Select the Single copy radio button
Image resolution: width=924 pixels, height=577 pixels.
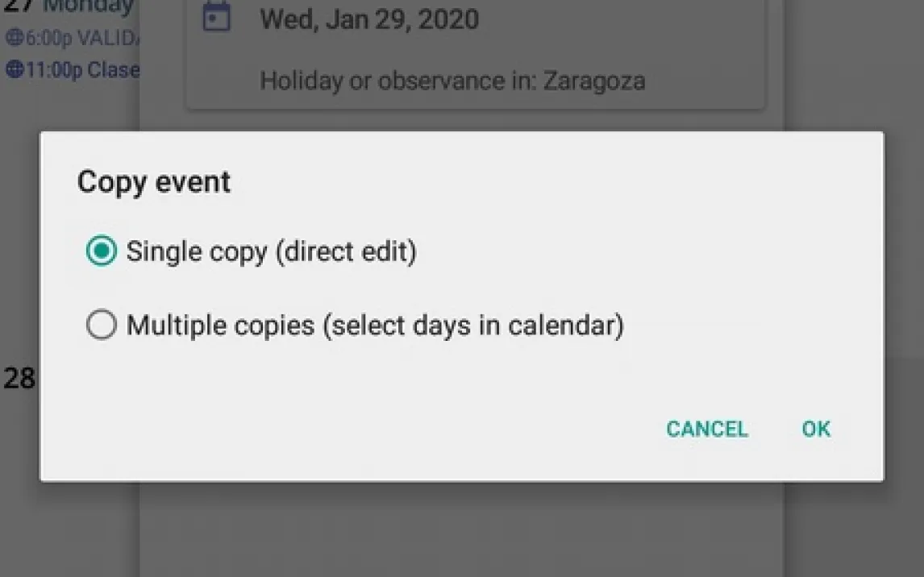[101, 252]
